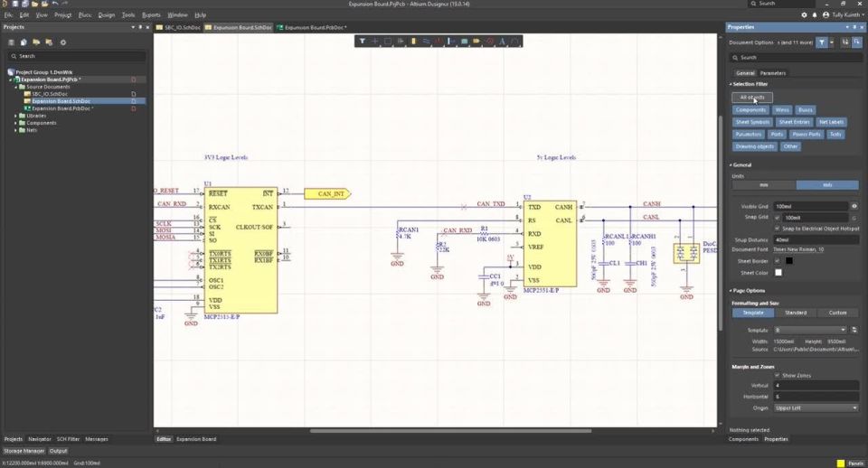Screen dimensions: 868x468
Task: Click the Projects panel search field
Action: tap(76, 56)
